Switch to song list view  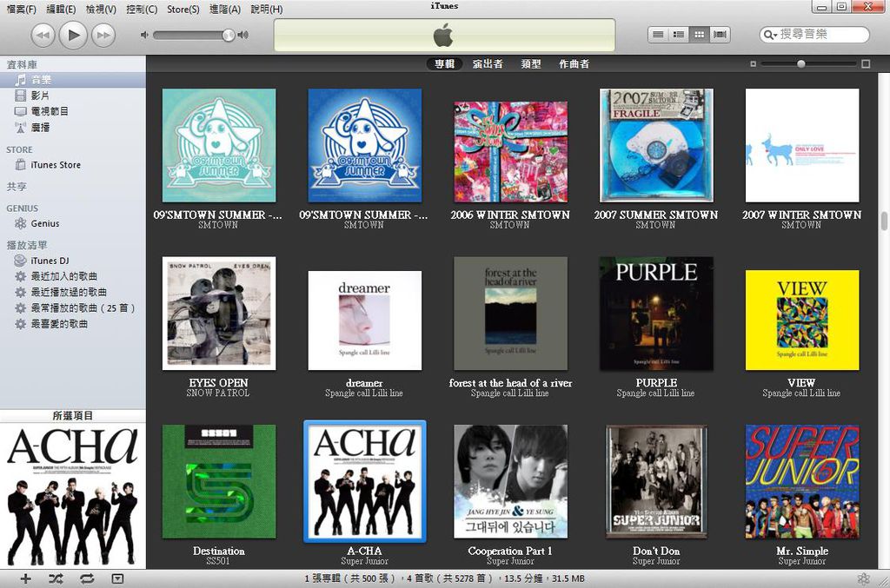click(659, 35)
